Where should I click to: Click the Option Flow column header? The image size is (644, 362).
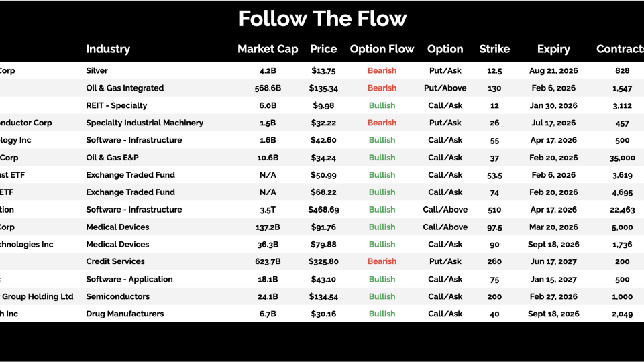[x=382, y=49]
